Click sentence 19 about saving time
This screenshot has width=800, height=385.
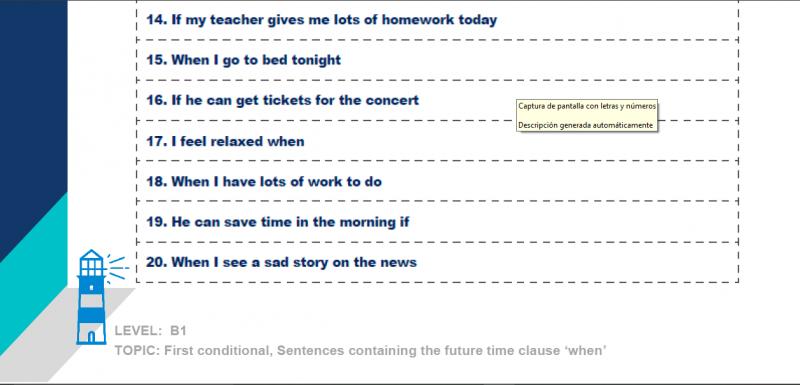tap(278, 222)
